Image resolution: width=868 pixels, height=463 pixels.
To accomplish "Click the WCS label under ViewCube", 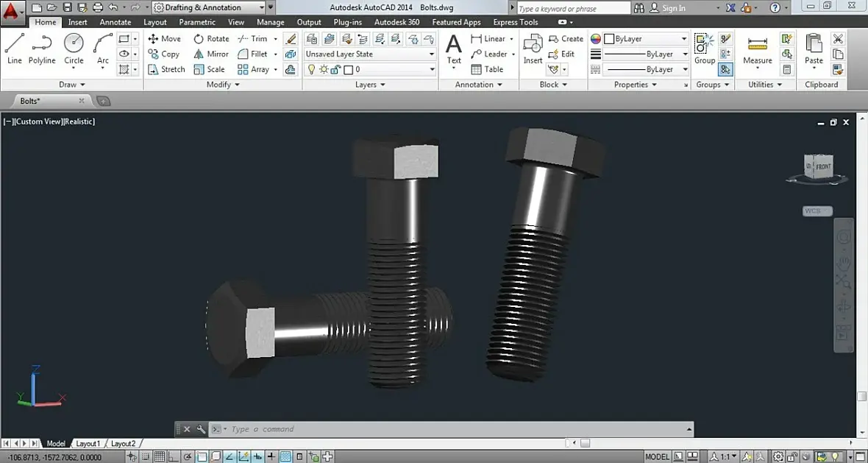I will [817, 211].
